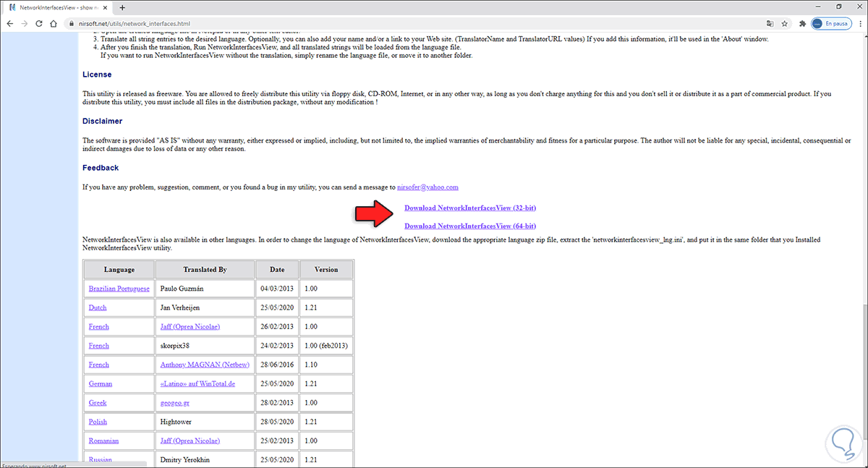
Task: Click the date 04/03/2013 cell
Action: point(277,289)
